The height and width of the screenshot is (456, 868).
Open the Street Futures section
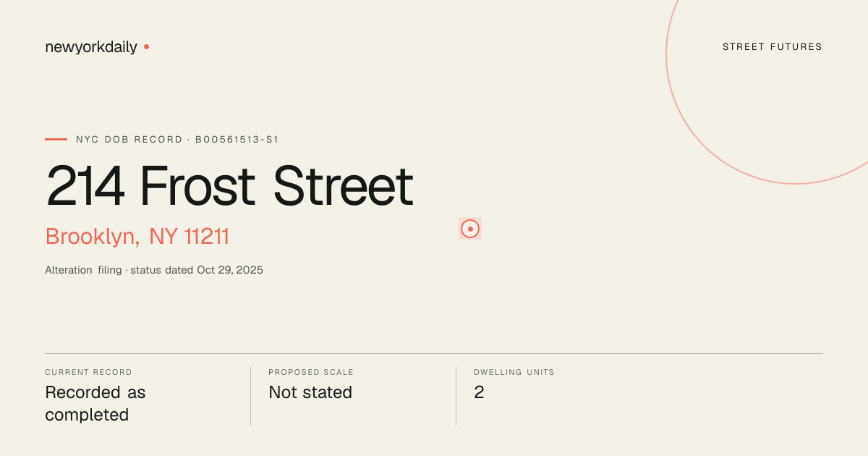[x=773, y=47]
